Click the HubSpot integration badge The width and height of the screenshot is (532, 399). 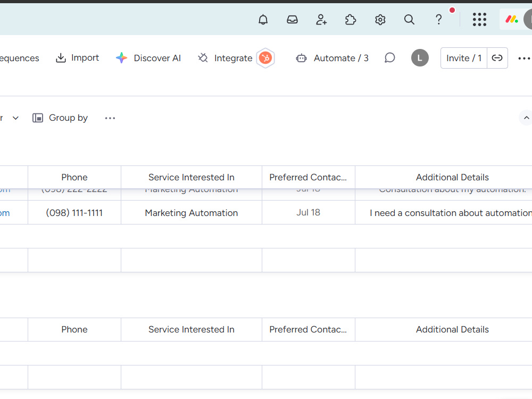pos(265,58)
